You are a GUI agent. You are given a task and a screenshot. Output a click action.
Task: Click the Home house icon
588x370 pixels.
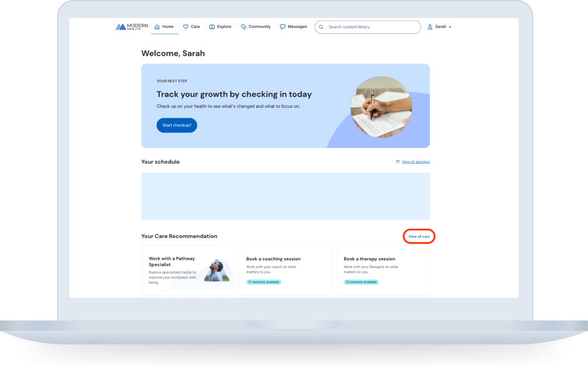[157, 27]
